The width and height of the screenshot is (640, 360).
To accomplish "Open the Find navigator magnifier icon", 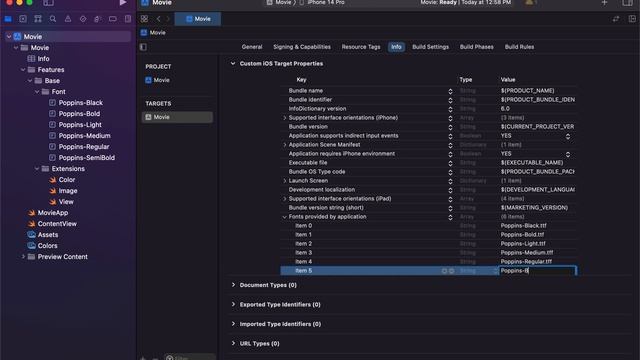I will coord(53,19).
